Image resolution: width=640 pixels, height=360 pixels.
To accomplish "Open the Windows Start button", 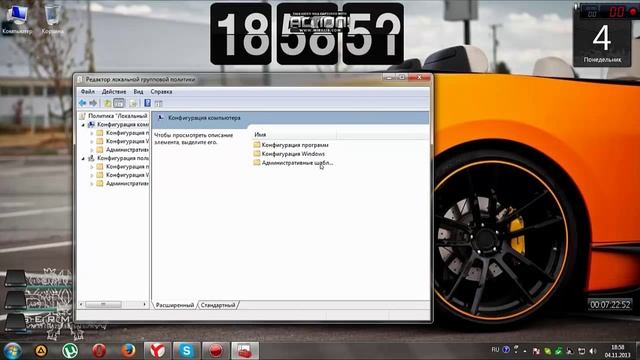I will coord(13,351).
